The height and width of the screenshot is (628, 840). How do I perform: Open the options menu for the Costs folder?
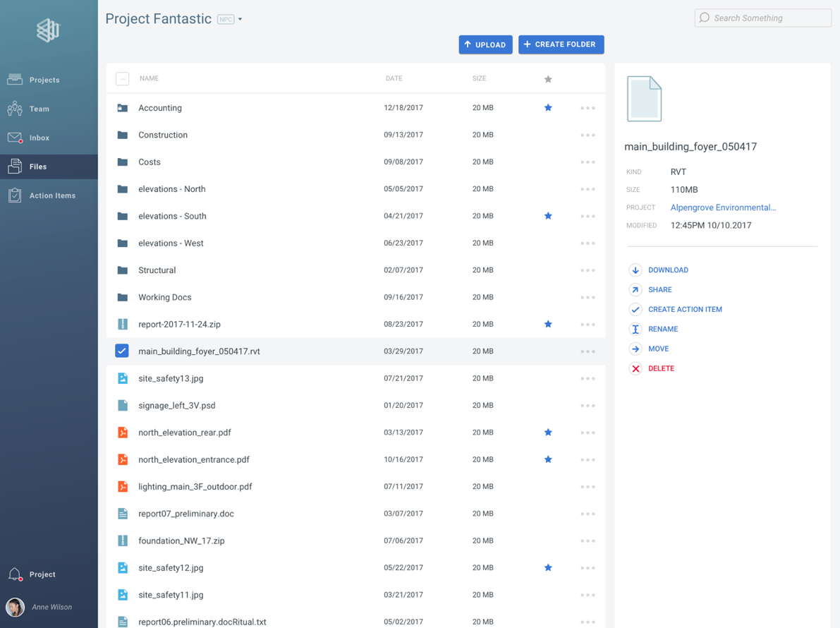(x=588, y=162)
